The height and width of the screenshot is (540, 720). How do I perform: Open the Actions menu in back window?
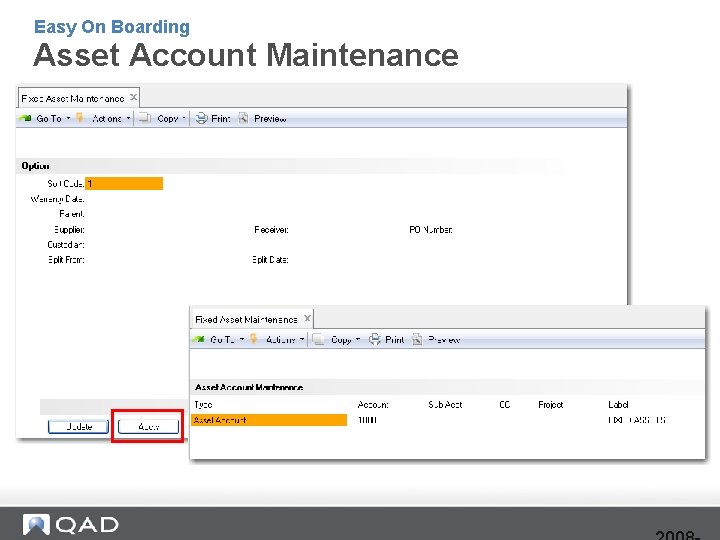pyautogui.click(x=107, y=118)
